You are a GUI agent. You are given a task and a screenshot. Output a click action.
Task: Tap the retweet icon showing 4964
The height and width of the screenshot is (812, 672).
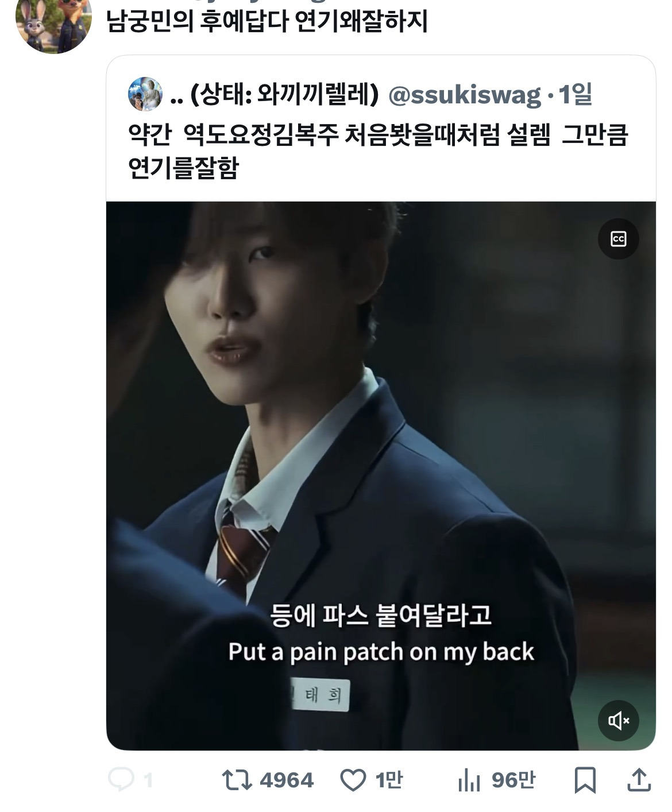tap(237, 780)
